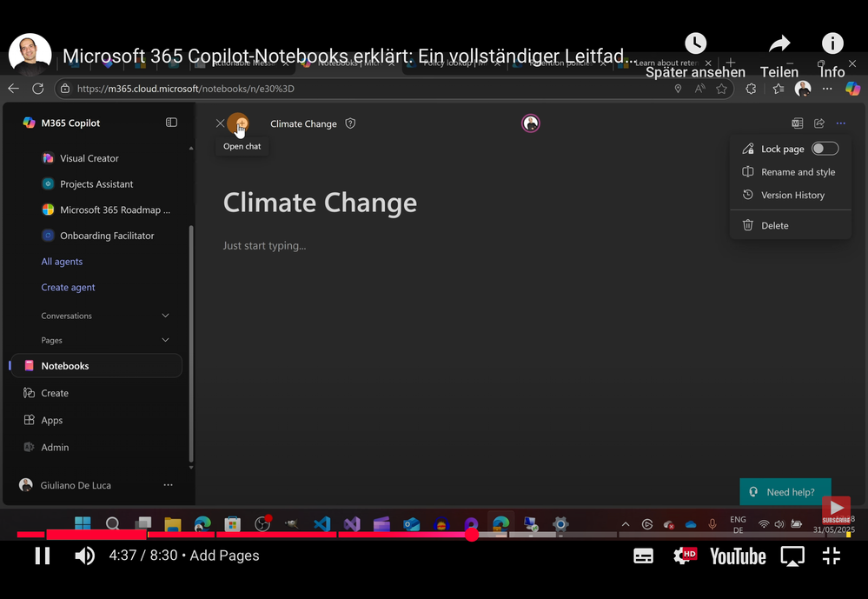Click the open in Word icon
Viewport: 868px width, 599px height.
(797, 123)
